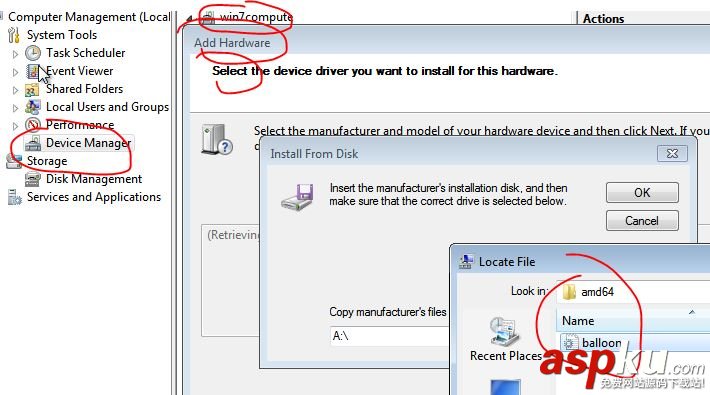The width and height of the screenshot is (710, 395).
Task: Click the Event Viewer icon
Action: (33, 71)
